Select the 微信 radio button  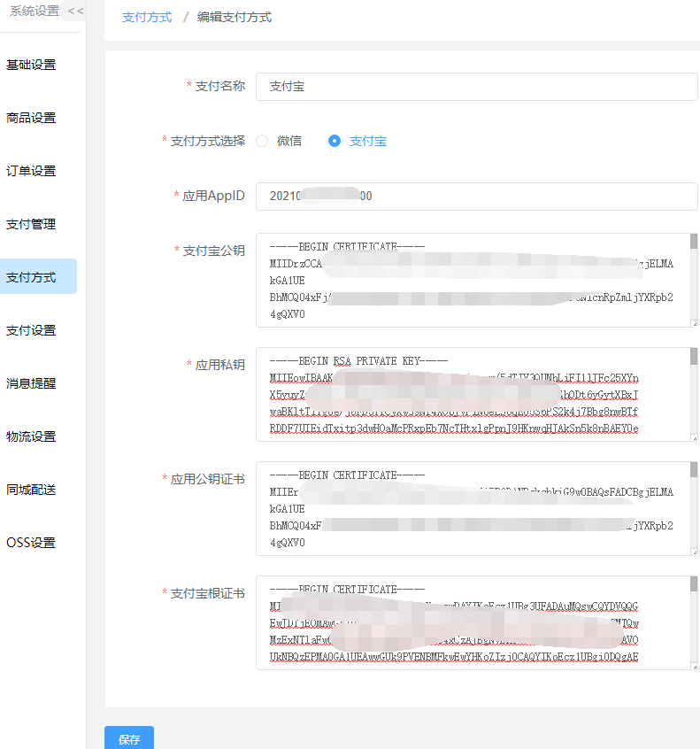pyautogui.click(x=262, y=141)
